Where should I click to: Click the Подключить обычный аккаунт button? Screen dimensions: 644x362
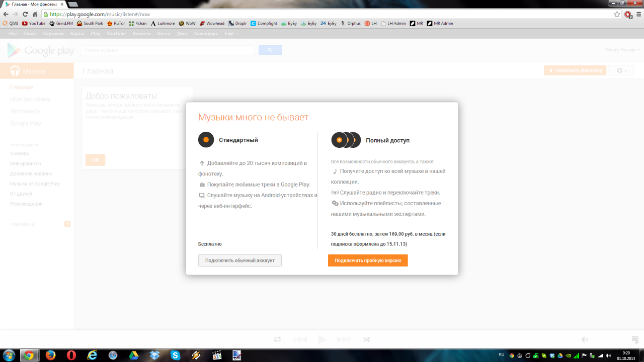[240, 260]
